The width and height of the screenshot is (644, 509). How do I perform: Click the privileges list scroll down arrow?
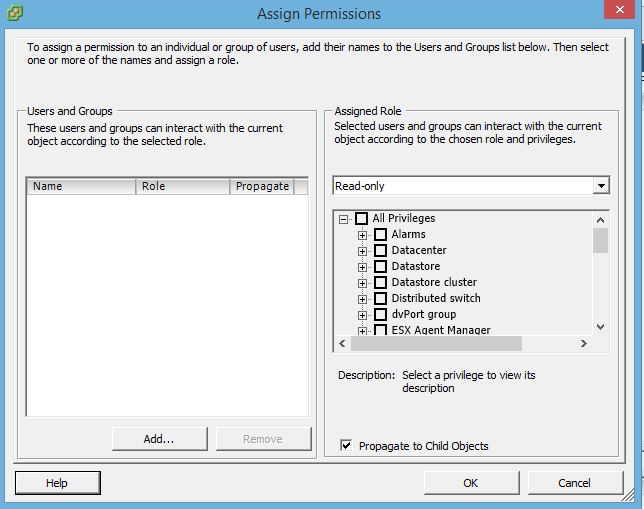(x=600, y=326)
